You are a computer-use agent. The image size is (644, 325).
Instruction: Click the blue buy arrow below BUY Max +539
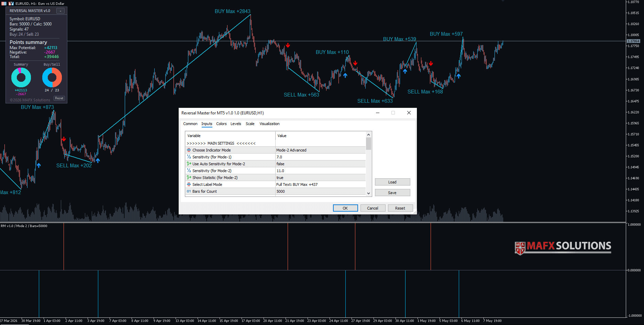405,71
